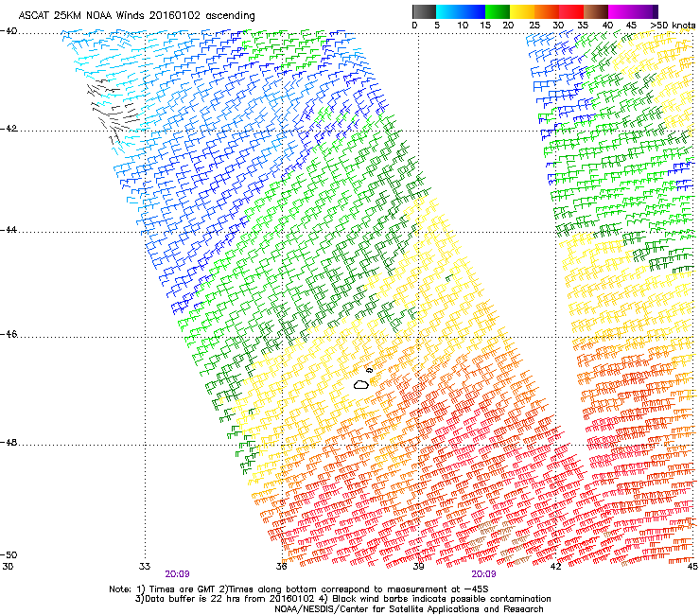
Task: Click the magenta 40-45 knots legend swatch
Action: coord(621,11)
